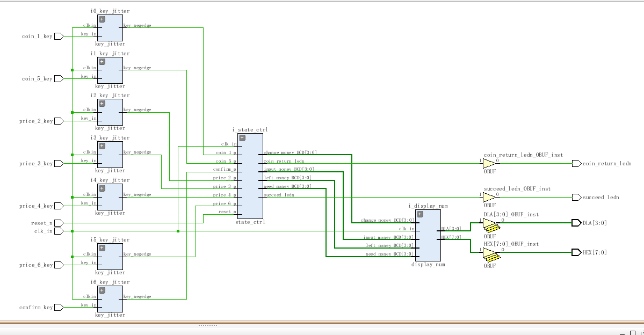The height and width of the screenshot is (335, 644).
Task: Expand the i_state_ctrl module
Action: click(x=242, y=138)
